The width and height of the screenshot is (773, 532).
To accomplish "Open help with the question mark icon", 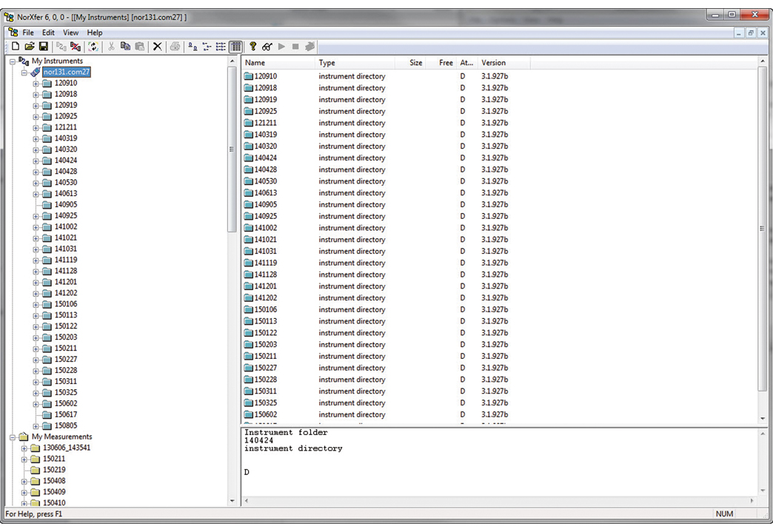I will pyautogui.click(x=253, y=47).
